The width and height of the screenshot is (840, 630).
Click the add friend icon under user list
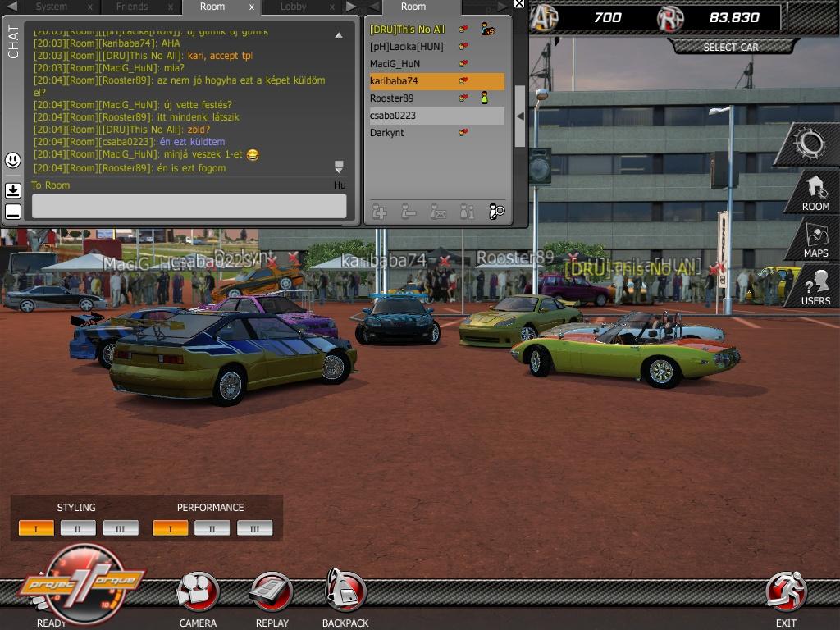379,212
